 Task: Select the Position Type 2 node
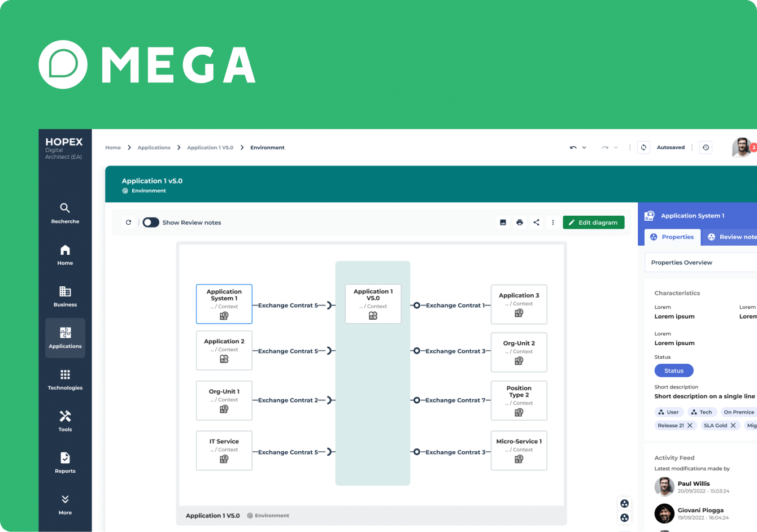[519, 400]
